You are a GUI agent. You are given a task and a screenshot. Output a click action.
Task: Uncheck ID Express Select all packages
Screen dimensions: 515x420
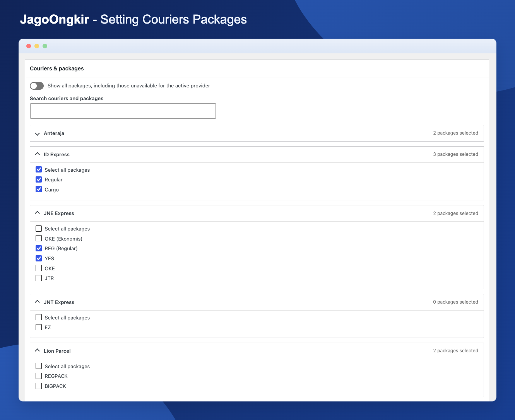tap(39, 169)
